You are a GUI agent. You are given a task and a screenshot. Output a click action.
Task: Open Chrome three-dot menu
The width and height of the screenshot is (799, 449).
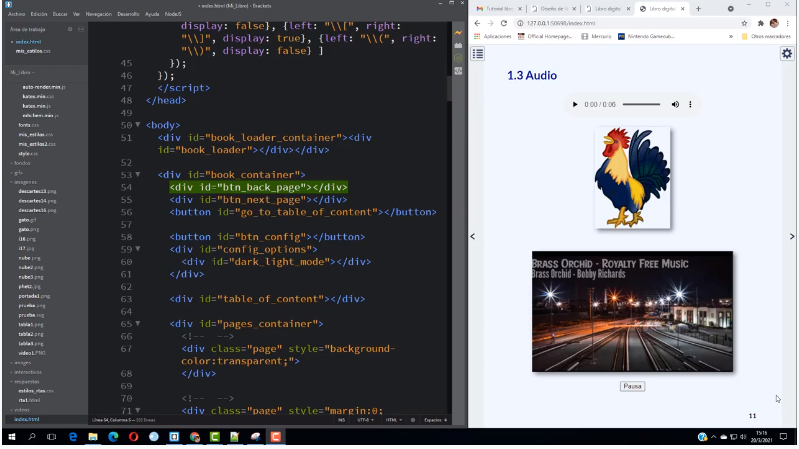(x=788, y=23)
